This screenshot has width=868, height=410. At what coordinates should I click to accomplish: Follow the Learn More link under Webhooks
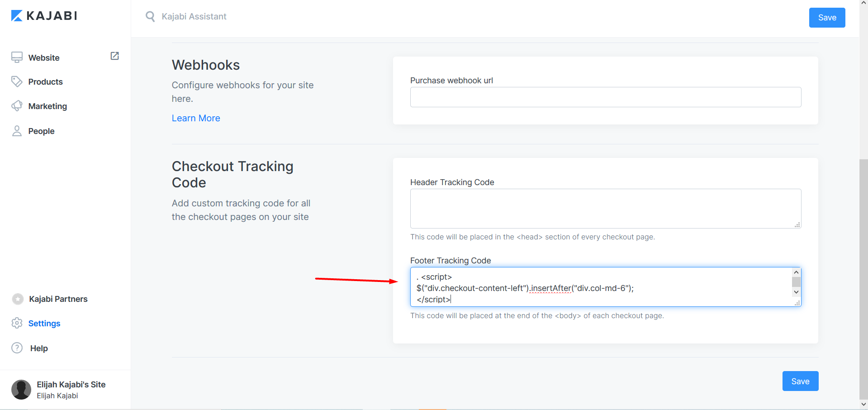pos(196,118)
